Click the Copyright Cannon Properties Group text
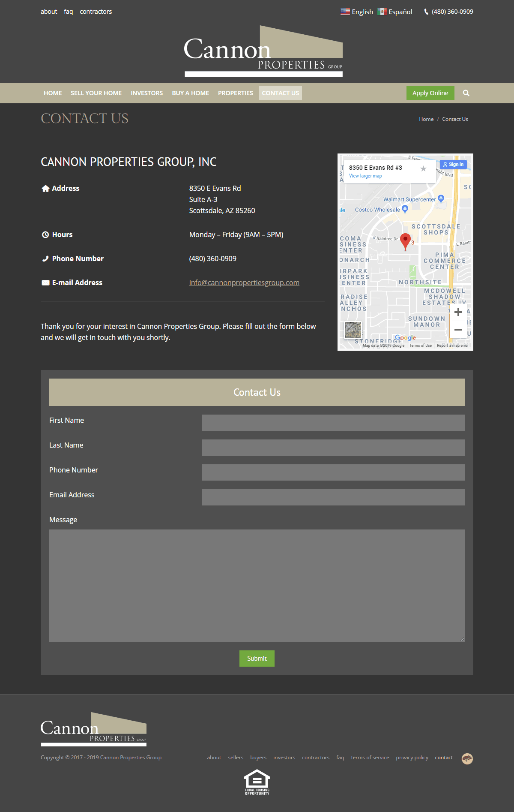Image resolution: width=514 pixels, height=812 pixels. 101,758
